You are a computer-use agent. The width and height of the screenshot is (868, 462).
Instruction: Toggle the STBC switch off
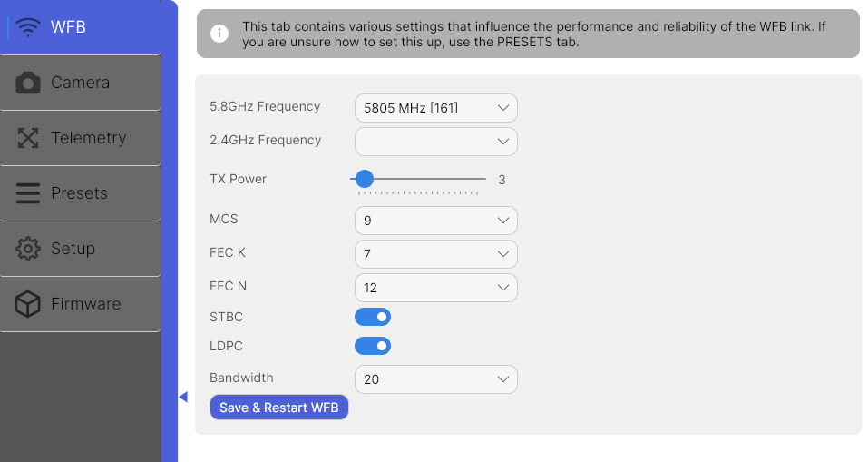373,317
